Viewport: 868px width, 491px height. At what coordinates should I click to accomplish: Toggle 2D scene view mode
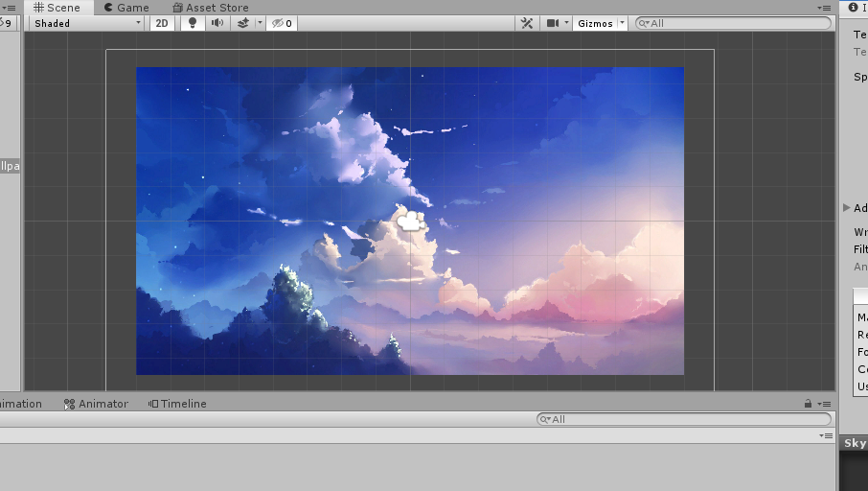point(162,23)
